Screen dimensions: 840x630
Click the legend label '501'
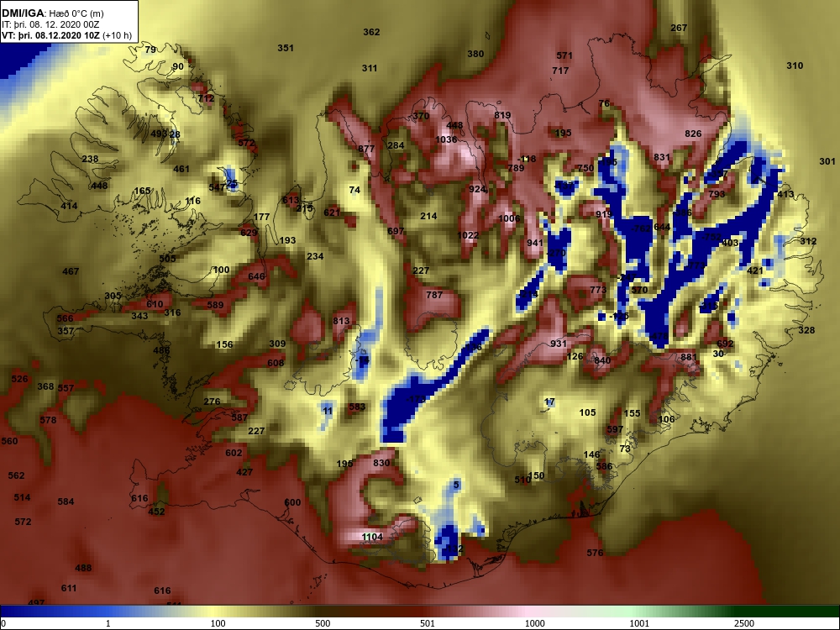pyautogui.click(x=428, y=623)
